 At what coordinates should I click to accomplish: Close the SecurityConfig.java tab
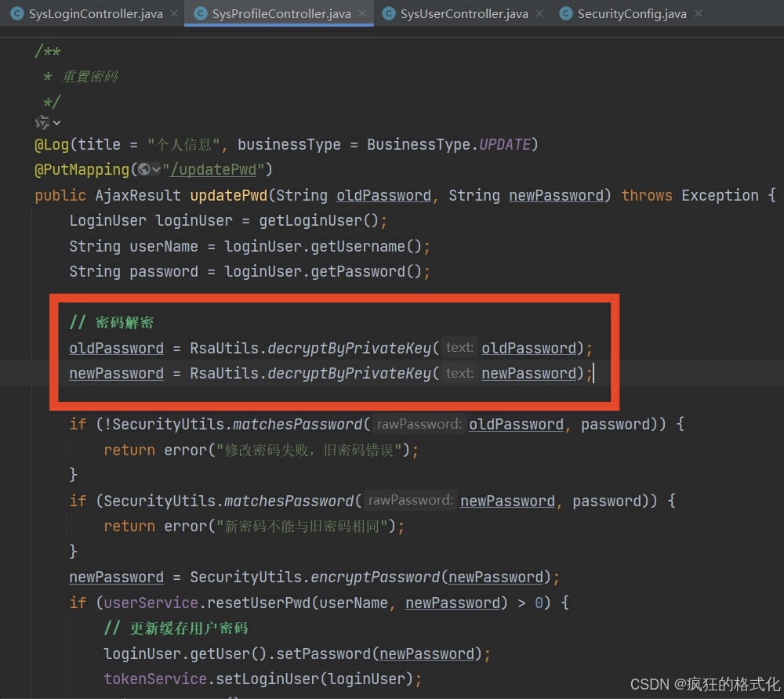tap(698, 14)
